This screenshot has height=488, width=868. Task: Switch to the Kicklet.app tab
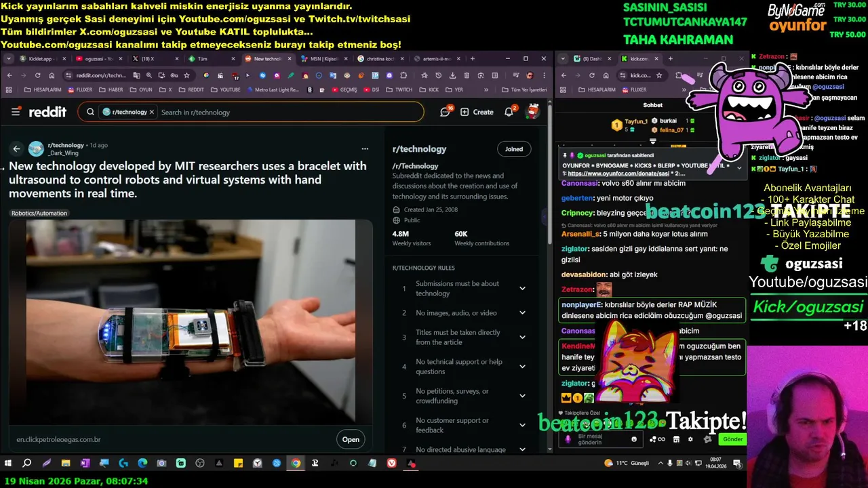click(x=43, y=59)
